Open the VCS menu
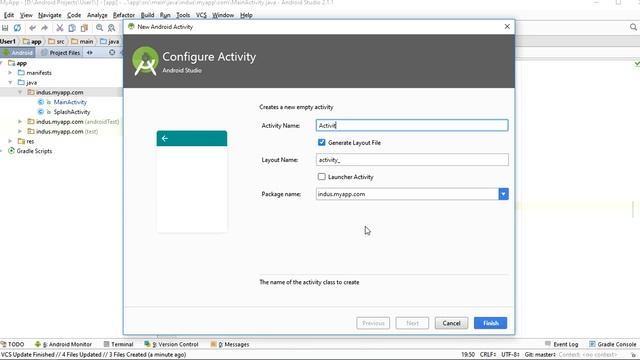Image resolution: width=640 pixels, height=360 pixels. pos(201,15)
